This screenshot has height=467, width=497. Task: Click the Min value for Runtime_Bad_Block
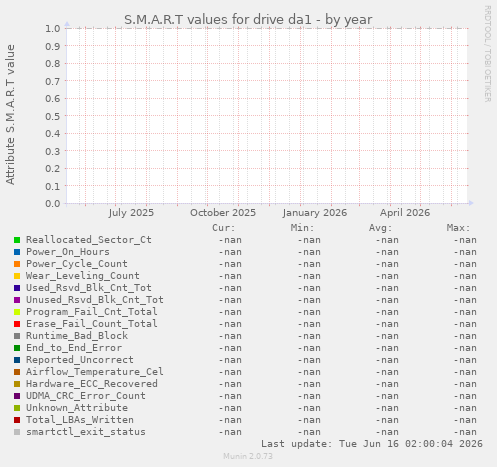coord(309,336)
